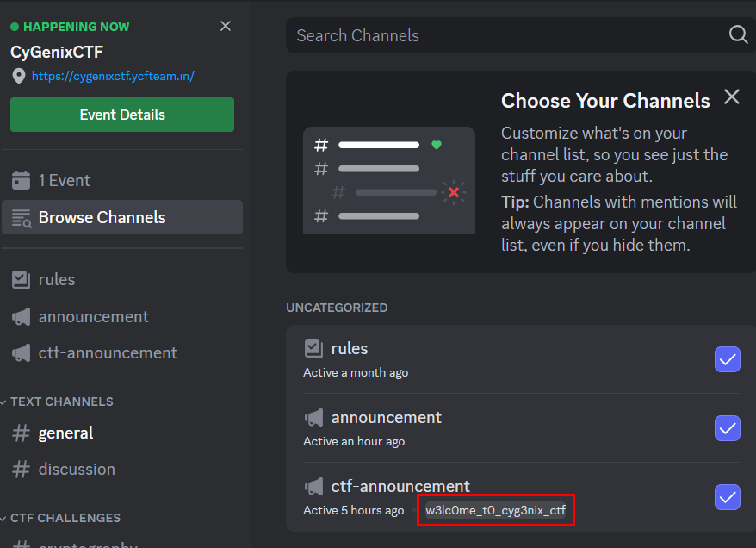Click the hash icon next to general
This screenshot has width=756, height=548.
click(x=21, y=433)
